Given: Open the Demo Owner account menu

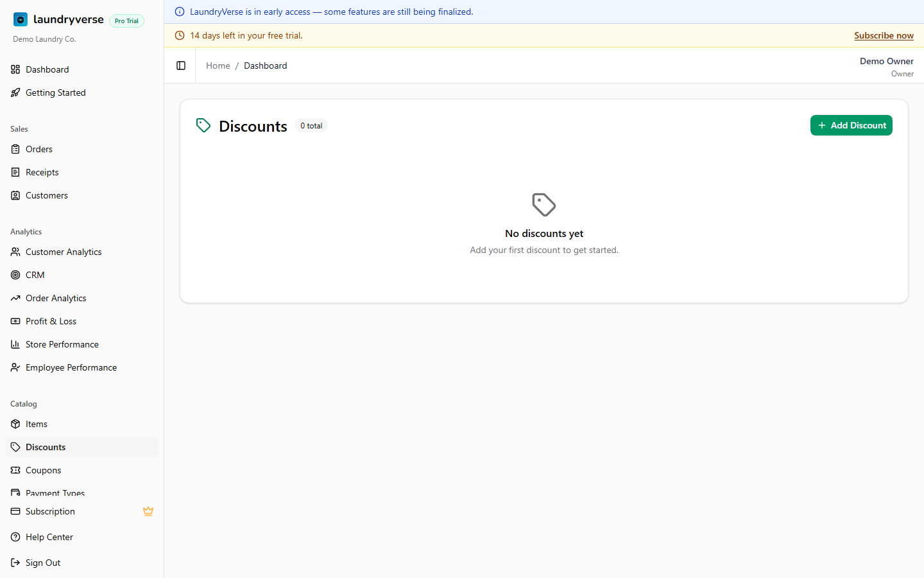Looking at the screenshot, I should coord(887,67).
